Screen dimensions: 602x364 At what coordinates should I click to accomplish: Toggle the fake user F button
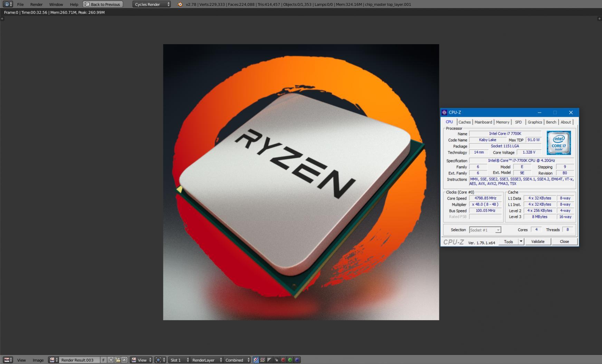click(103, 360)
